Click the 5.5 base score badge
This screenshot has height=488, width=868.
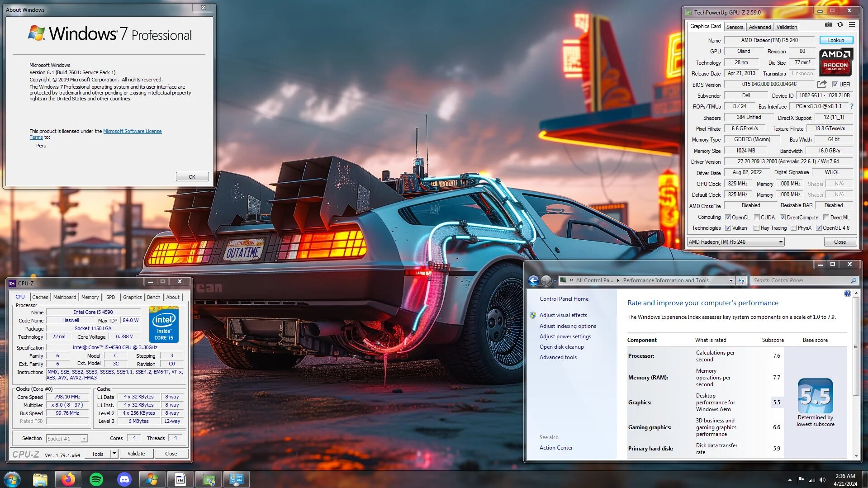point(815,396)
